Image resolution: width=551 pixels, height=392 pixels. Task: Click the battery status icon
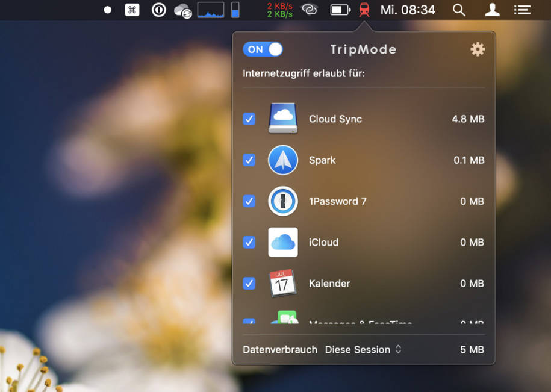tap(340, 10)
